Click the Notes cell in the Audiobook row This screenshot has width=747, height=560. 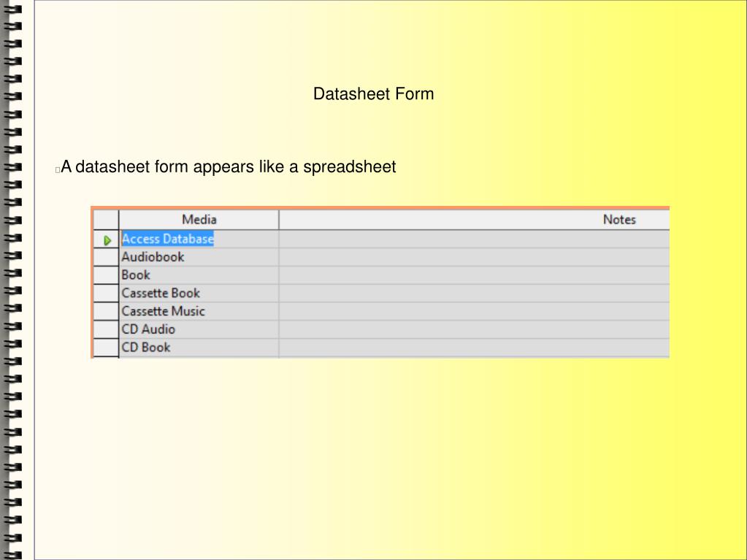[x=475, y=257]
